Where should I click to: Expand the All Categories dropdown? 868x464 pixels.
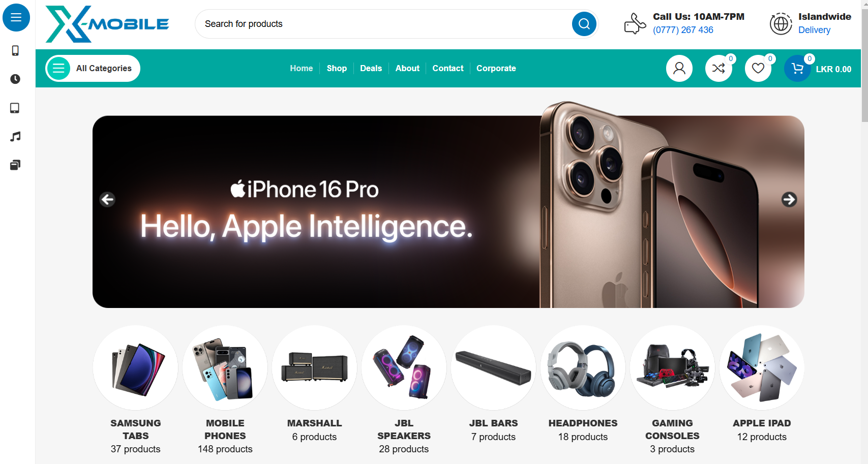(93, 68)
